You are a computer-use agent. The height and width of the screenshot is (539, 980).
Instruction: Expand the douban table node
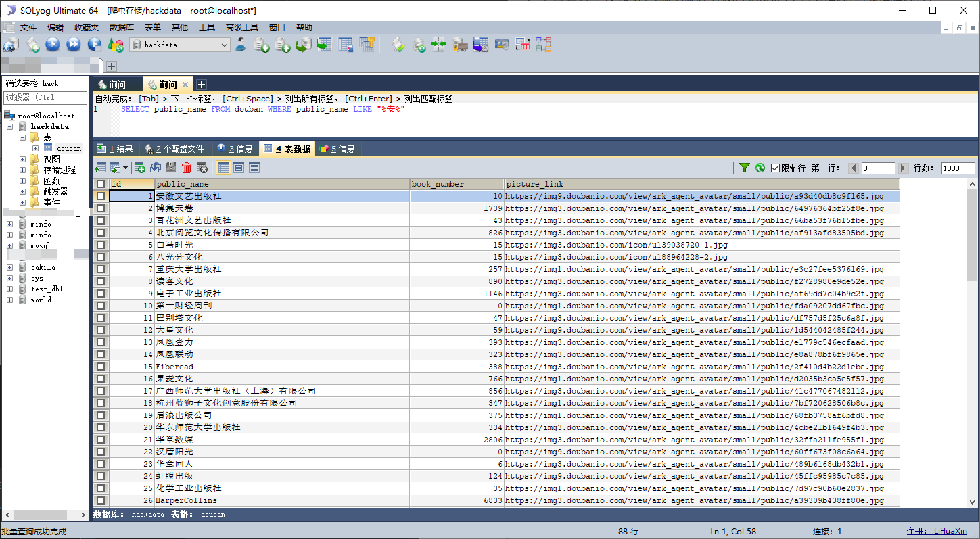[35, 148]
